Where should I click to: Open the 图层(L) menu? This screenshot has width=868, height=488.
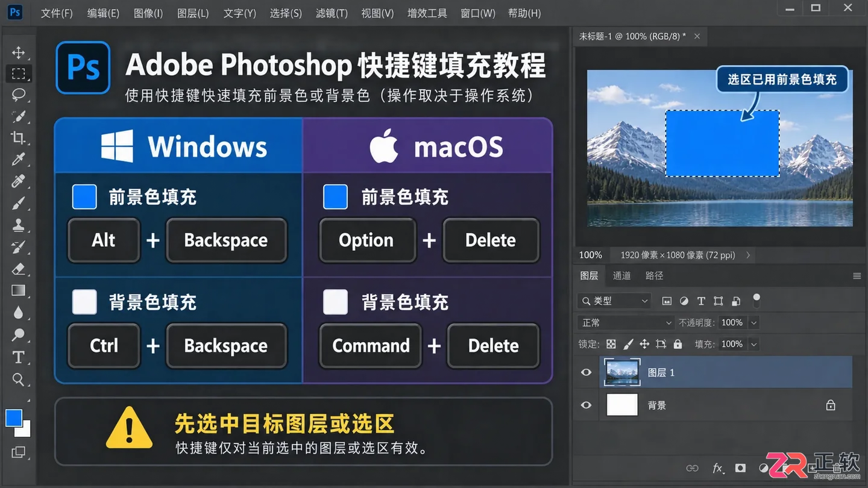(193, 13)
